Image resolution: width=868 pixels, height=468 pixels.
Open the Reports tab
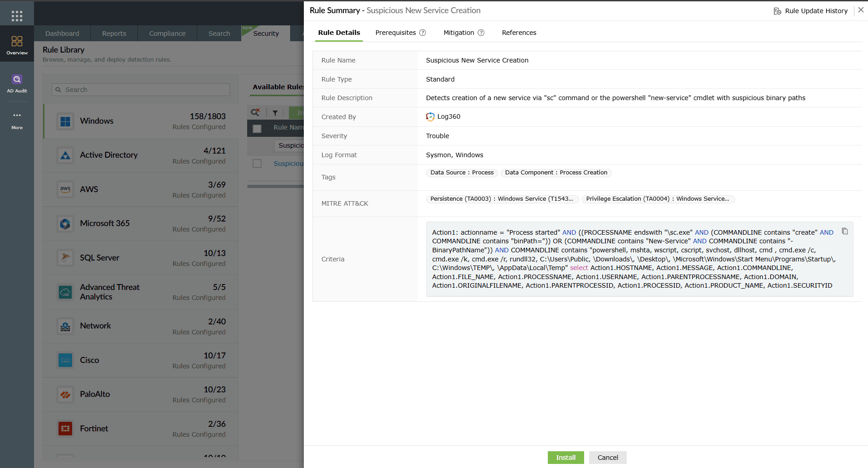pyautogui.click(x=114, y=34)
